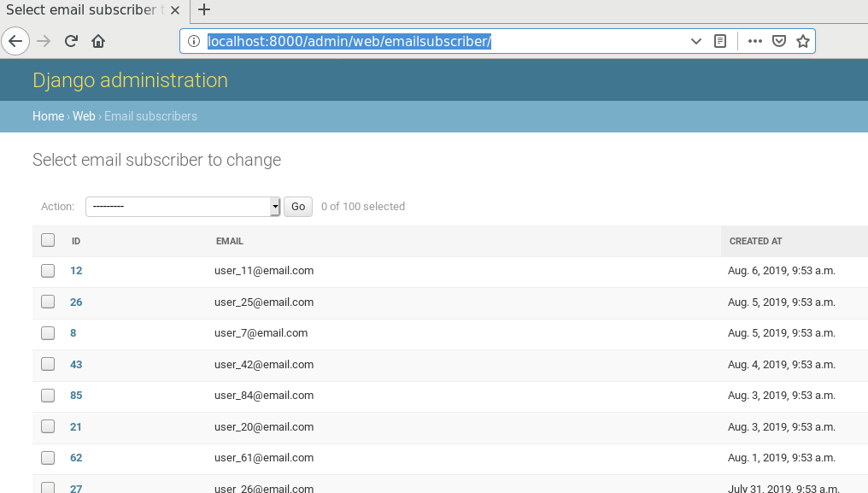Check the box for user_25@email.com
Screen dimensions: 868x493
click(48, 302)
